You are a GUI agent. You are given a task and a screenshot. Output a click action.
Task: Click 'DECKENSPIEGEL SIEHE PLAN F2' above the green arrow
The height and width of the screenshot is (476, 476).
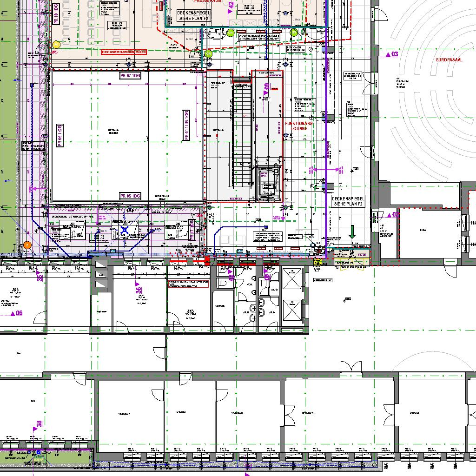[x=348, y=201]
